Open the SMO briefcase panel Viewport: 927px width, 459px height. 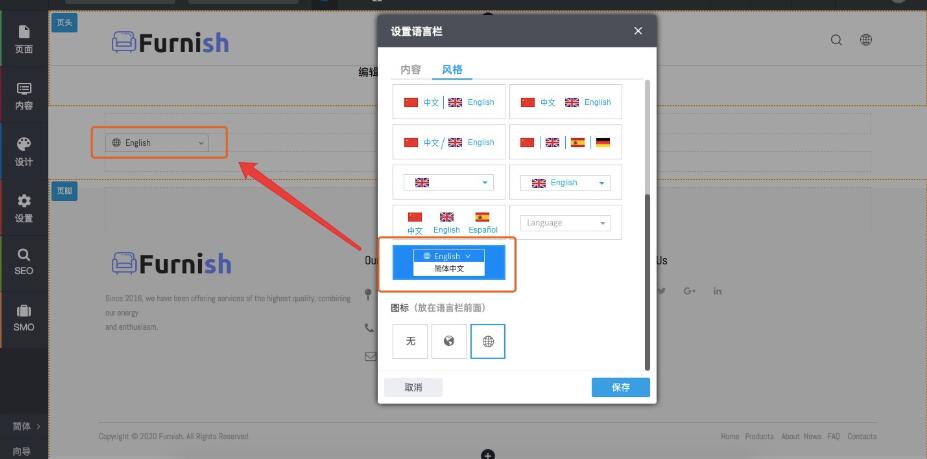coord(24,318)
